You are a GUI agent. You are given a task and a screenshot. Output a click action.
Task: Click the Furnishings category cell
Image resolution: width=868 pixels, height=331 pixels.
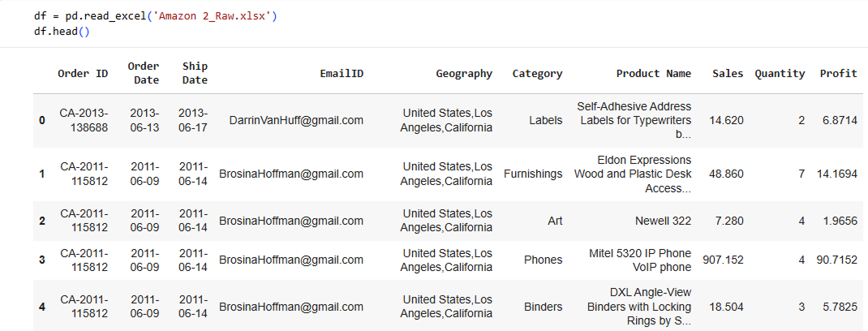tap(533, 174)
